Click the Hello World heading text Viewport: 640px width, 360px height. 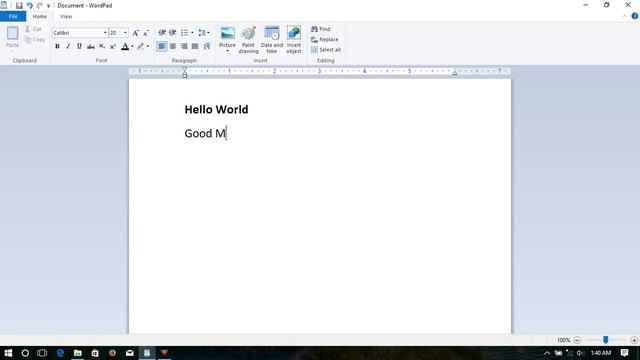click(216, 109)
